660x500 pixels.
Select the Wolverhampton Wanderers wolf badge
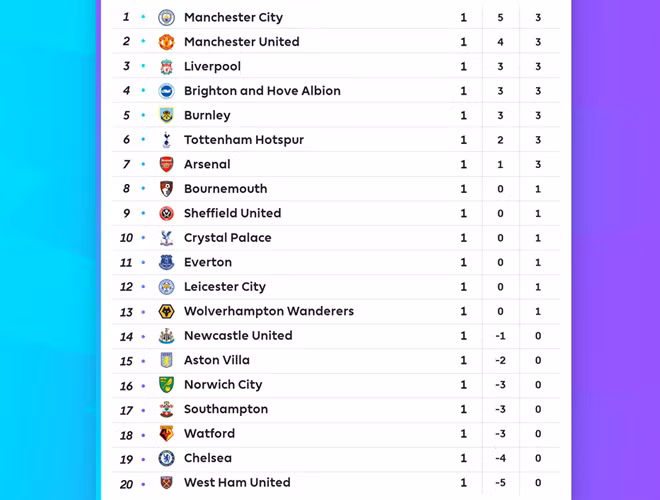(x=166, y=311)
